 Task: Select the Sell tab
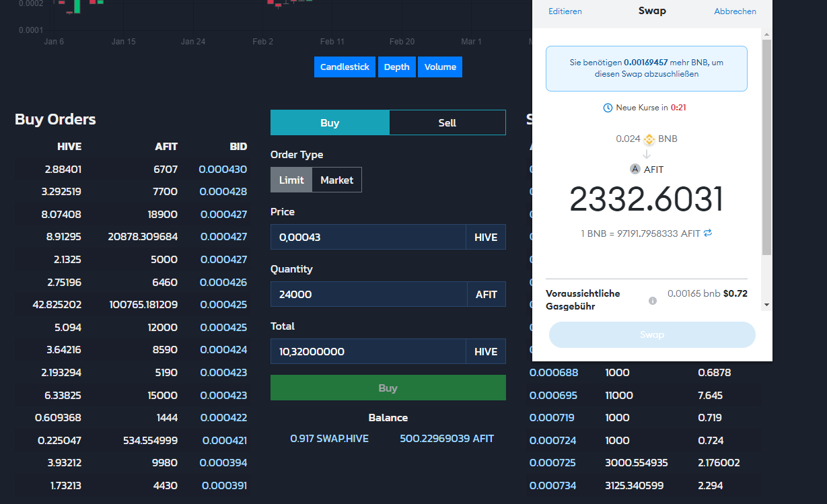click(447, 122)
